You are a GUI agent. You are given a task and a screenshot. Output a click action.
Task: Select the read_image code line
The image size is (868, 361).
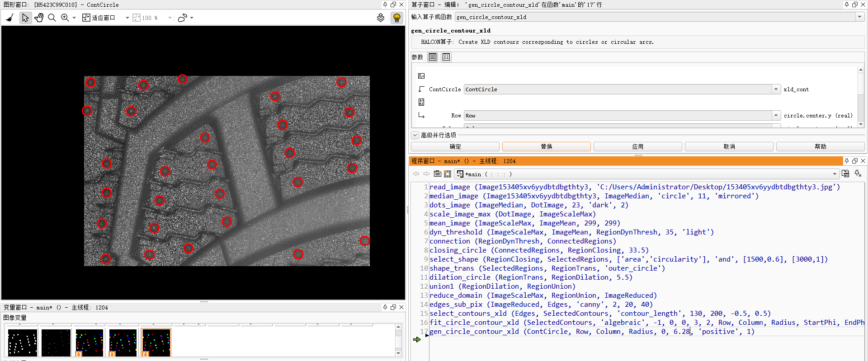point(635,187)
